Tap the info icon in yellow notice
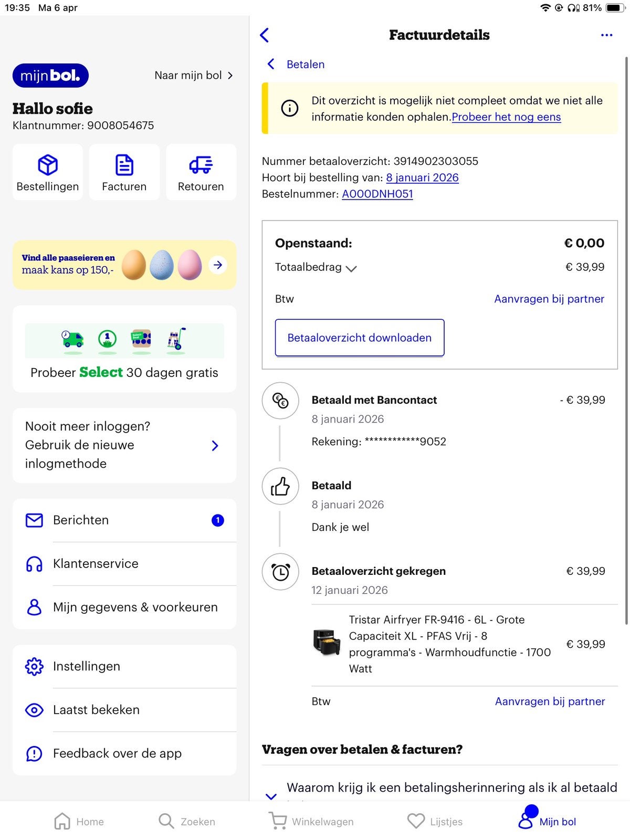Viewport: 630px width, 840px height. tap(290, 108)
